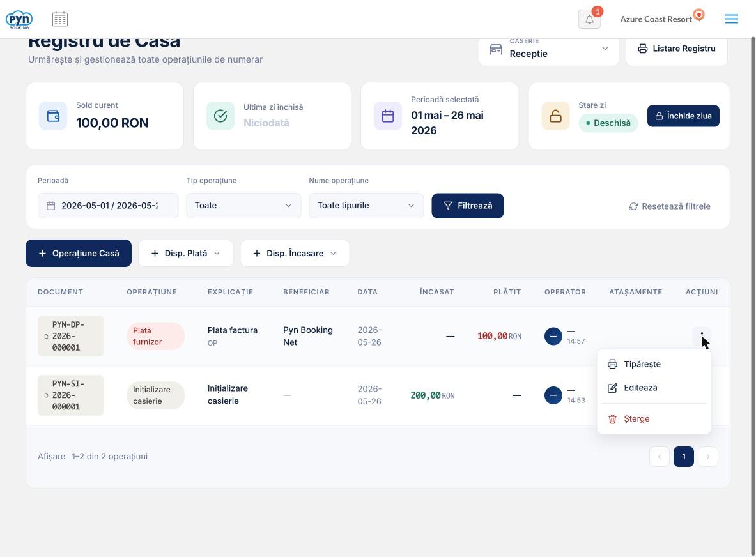This screenshot has width=756, height=557.
Task: Choose Șterge from the actions menu
Action: (x=654, y=419)
